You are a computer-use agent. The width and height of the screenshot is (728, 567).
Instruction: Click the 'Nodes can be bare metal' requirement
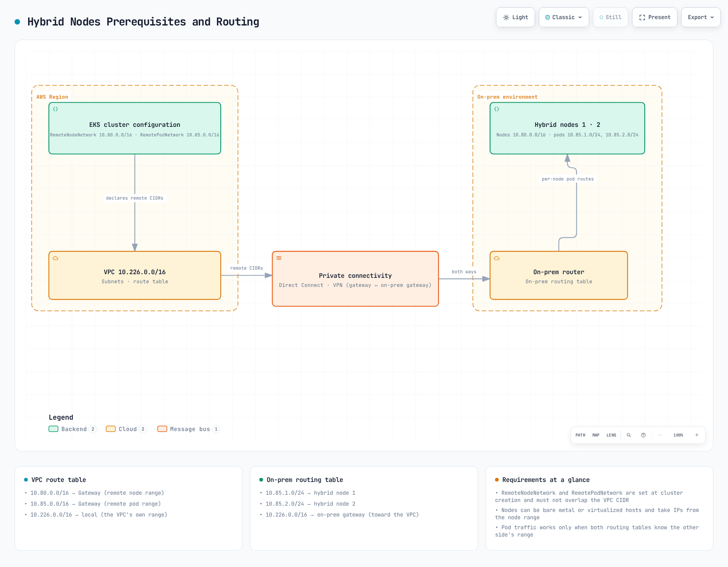coord(597,514)
